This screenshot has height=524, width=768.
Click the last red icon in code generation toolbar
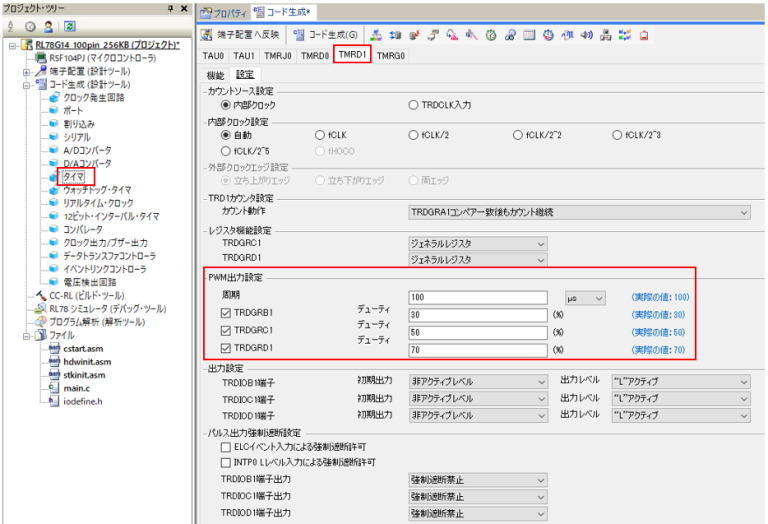coord(644,35)
